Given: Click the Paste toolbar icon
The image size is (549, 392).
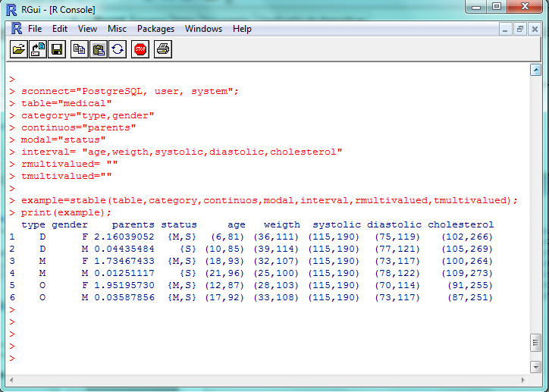Looking at the screenshot, I should coord(99,49).
